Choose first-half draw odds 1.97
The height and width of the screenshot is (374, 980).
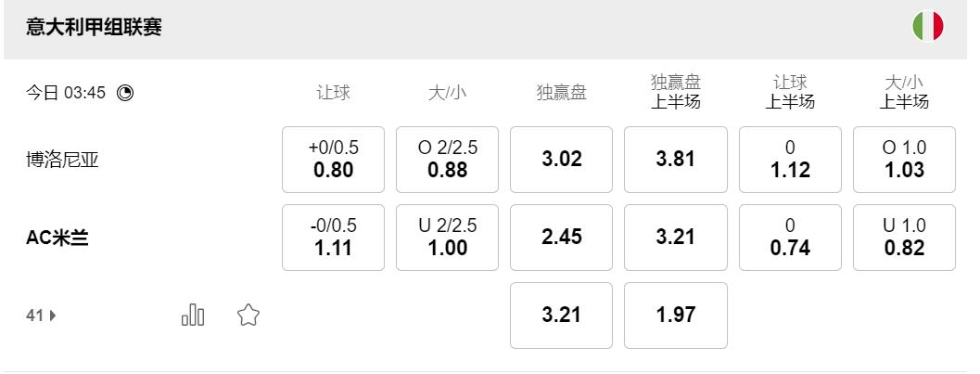click(675, 316)
